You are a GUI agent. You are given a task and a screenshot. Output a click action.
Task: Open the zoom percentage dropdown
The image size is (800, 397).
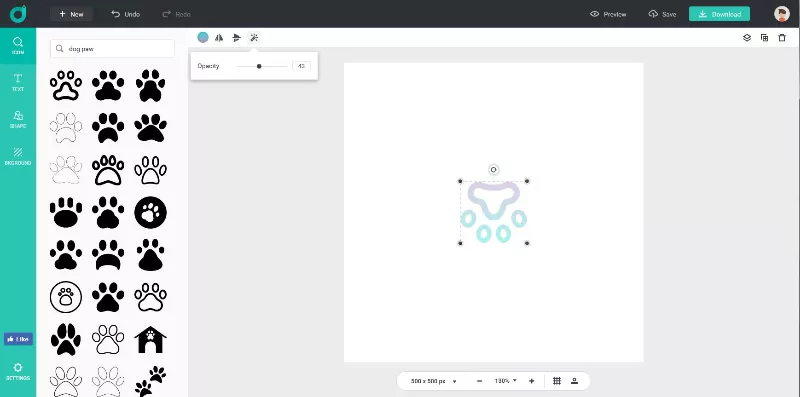coord(505,381)
